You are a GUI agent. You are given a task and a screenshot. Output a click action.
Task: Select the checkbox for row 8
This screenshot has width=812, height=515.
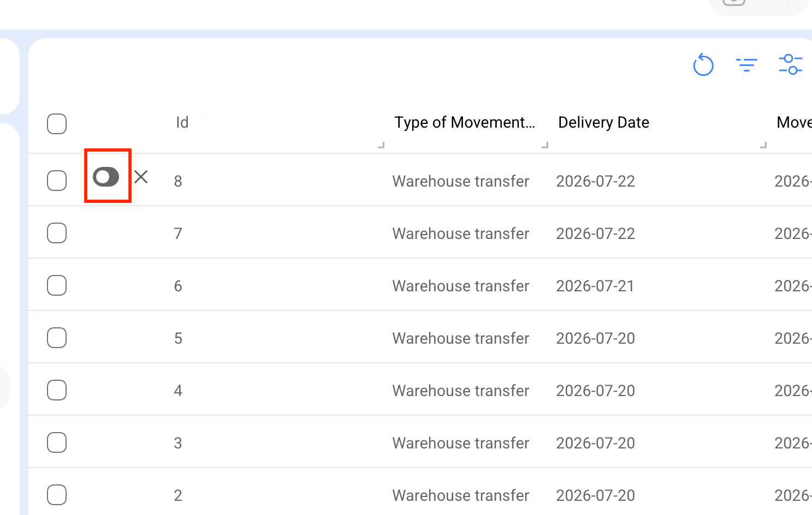57,181
